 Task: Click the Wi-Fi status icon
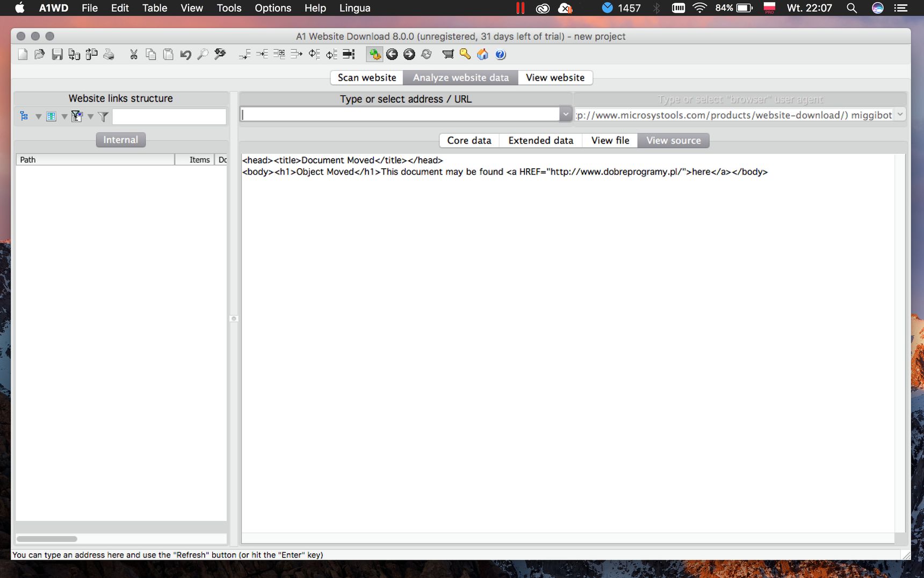point(699,8)
